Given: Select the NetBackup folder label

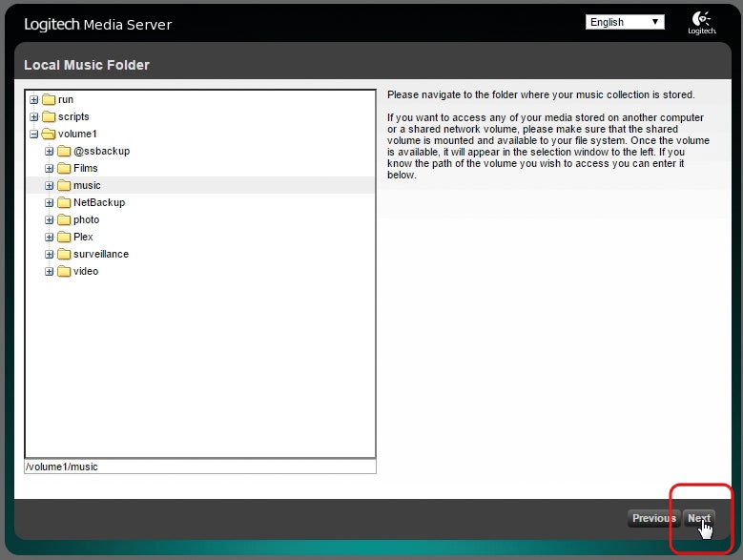Looking at the screenshot, I should coord(99,202).
